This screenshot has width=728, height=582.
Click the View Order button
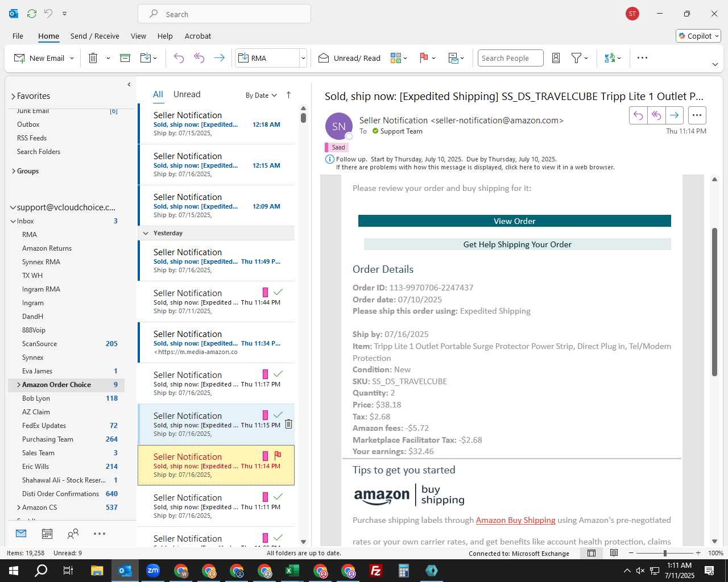[515, 221]
